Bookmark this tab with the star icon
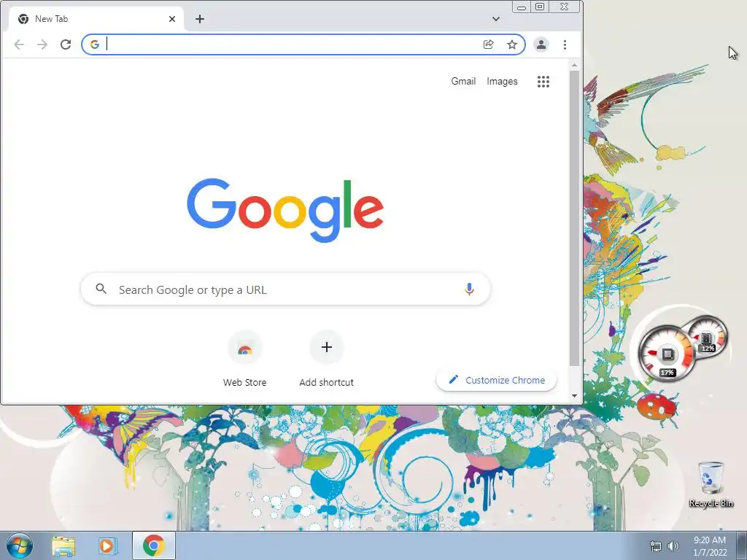The image size is (747, 560). pos(511,44)
